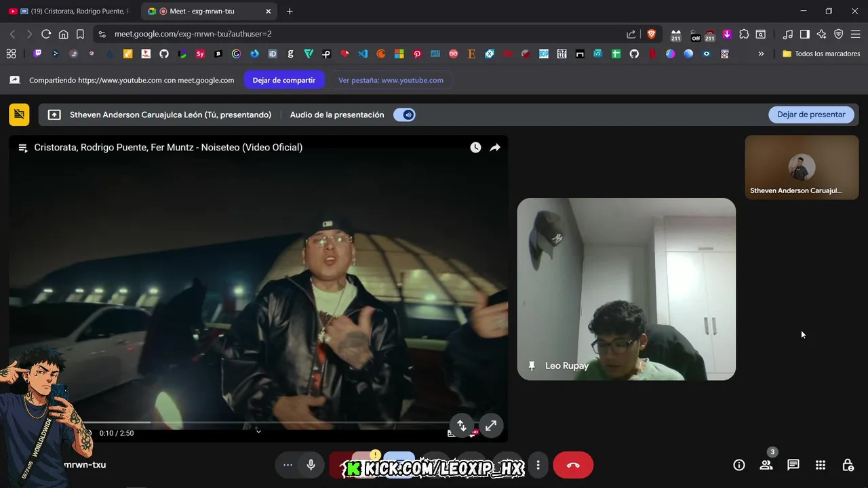The width and height of the screenshot is (868, 488).
Task: Open the Brave Shields lion icon
Action: (x=651, y=34)
